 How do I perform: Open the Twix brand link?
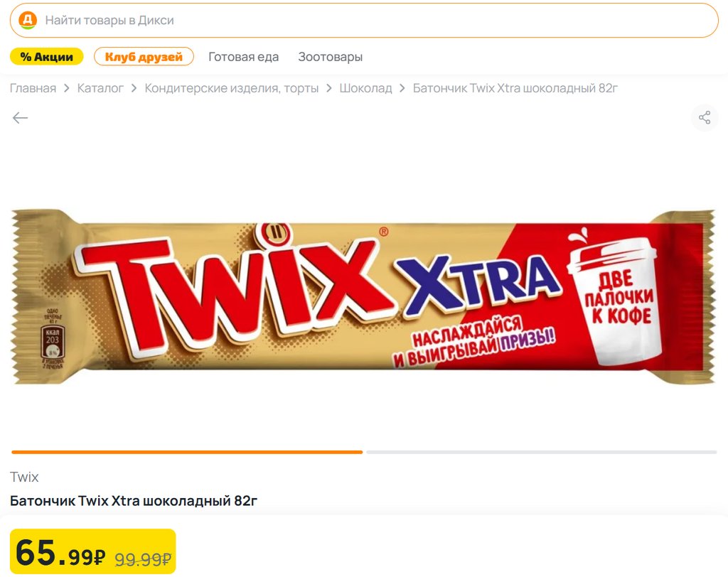coord(24,478)
